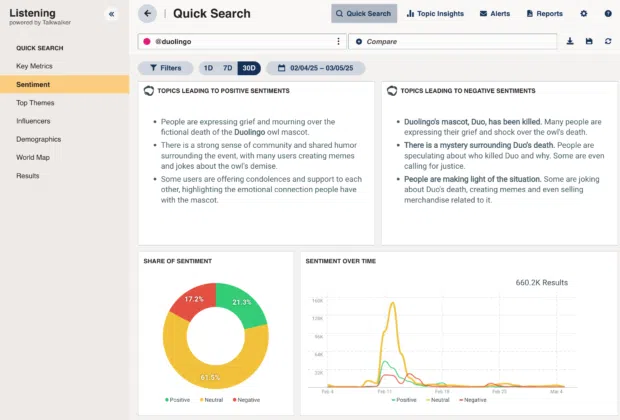Click the Compare input field

(452, 42)
